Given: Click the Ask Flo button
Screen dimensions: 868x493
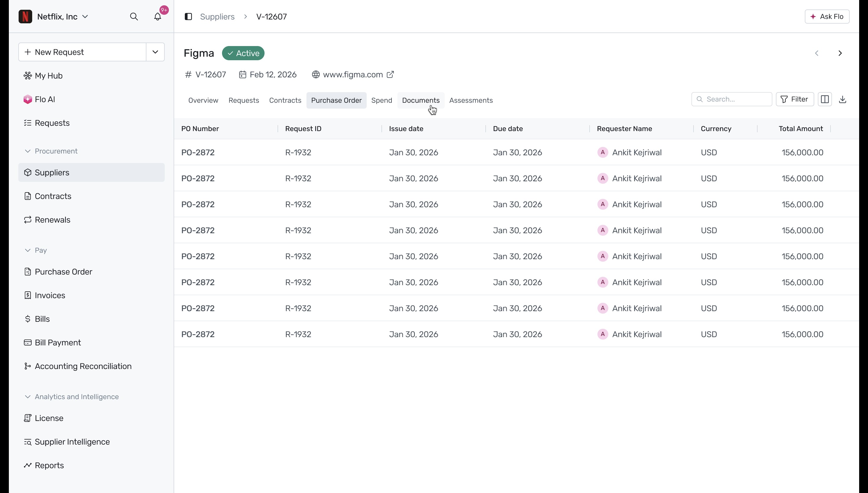Looking at the screenshot, I should coord(827,17).
